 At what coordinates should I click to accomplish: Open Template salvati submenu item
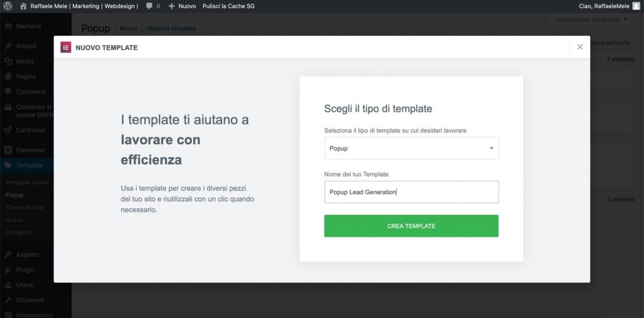tap(27, 182)
